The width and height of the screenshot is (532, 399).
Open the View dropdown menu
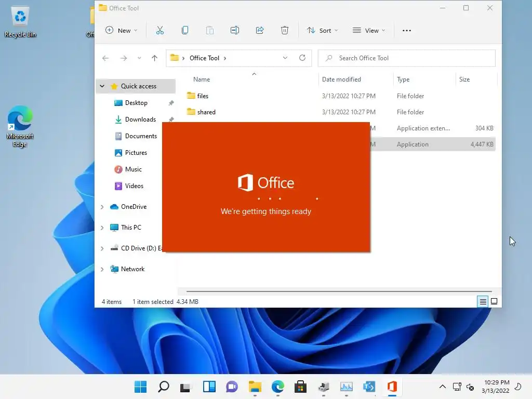point(369,31)
